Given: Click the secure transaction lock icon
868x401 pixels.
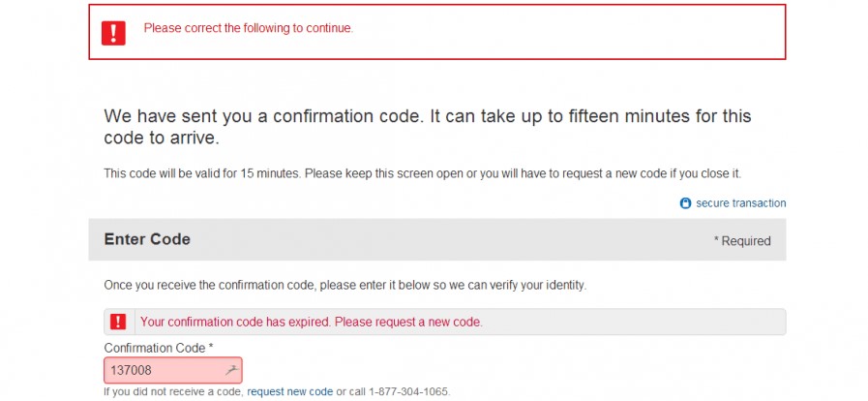Looking at the screenshot, I should (x=685, y=203).
